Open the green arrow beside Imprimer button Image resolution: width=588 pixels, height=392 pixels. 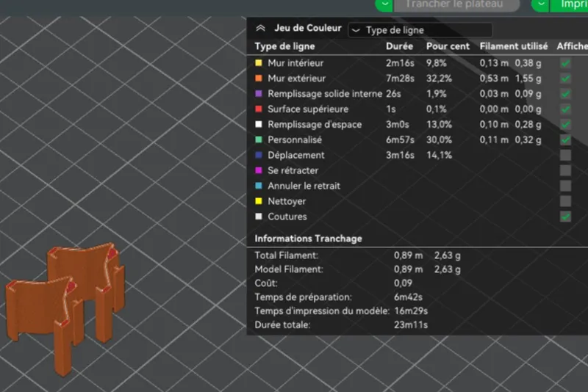point(541,5)
